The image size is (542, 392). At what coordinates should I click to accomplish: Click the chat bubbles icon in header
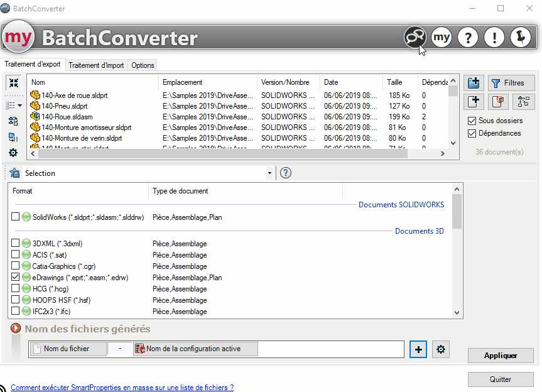tap(415, 37)
